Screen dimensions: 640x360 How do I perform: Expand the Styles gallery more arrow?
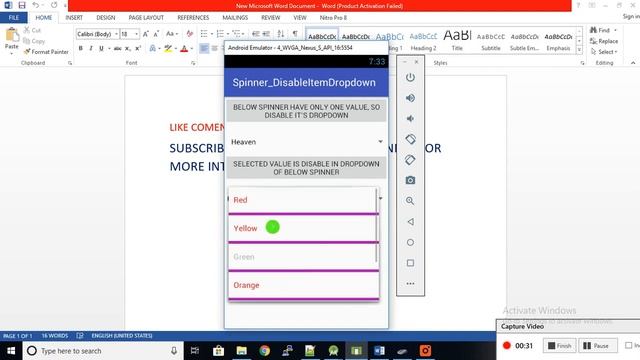(x=579, y=50)
